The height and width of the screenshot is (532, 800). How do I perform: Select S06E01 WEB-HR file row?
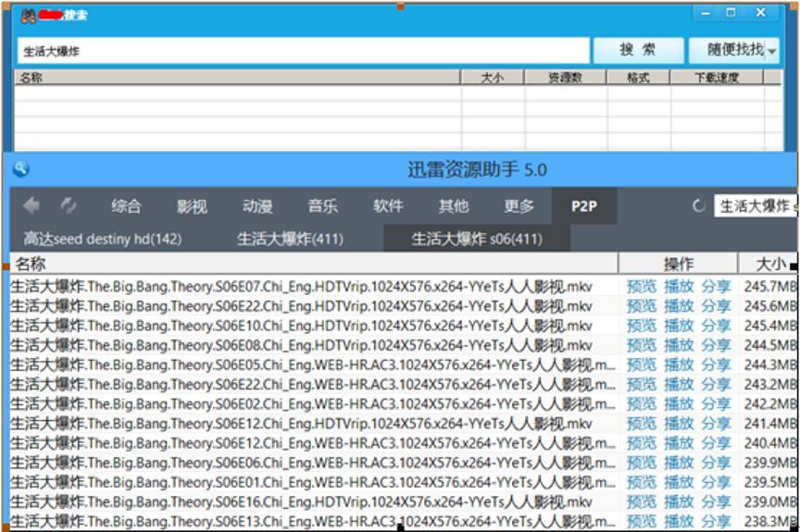(x=403, y=482)
